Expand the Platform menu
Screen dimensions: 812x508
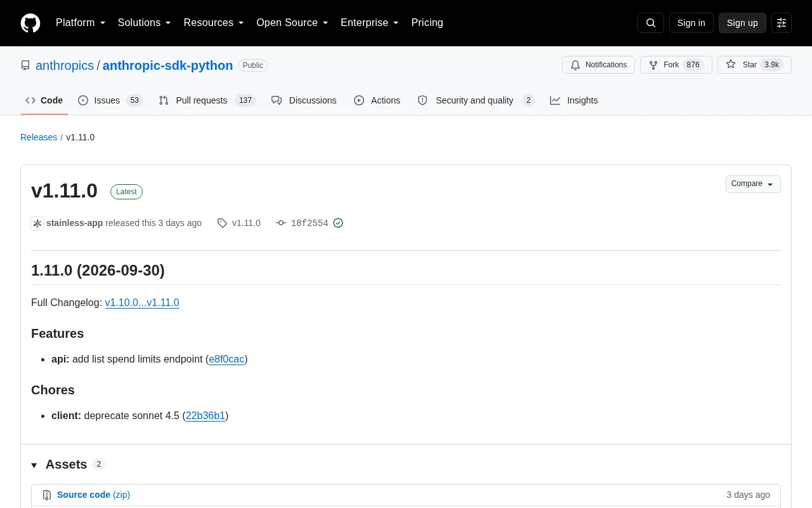(81, 23)
